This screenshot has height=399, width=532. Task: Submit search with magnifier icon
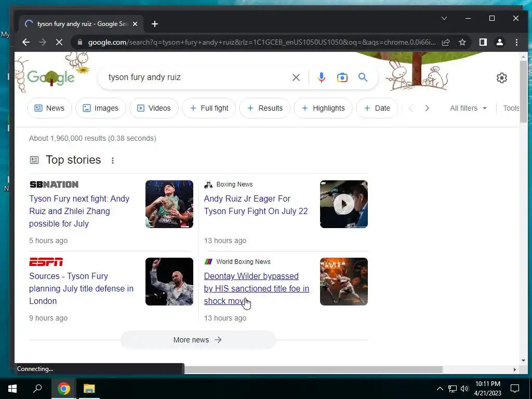363,77
